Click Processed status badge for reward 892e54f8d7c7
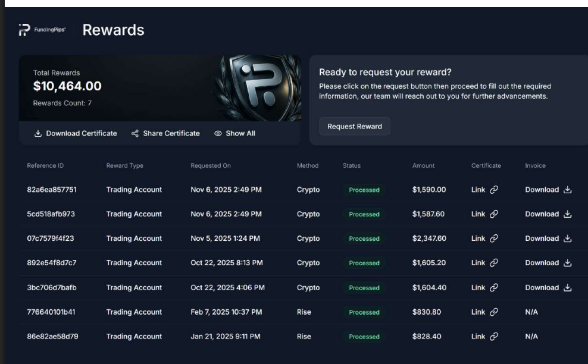The height and width of the screenshot is (364, 588). pos(364,263)
